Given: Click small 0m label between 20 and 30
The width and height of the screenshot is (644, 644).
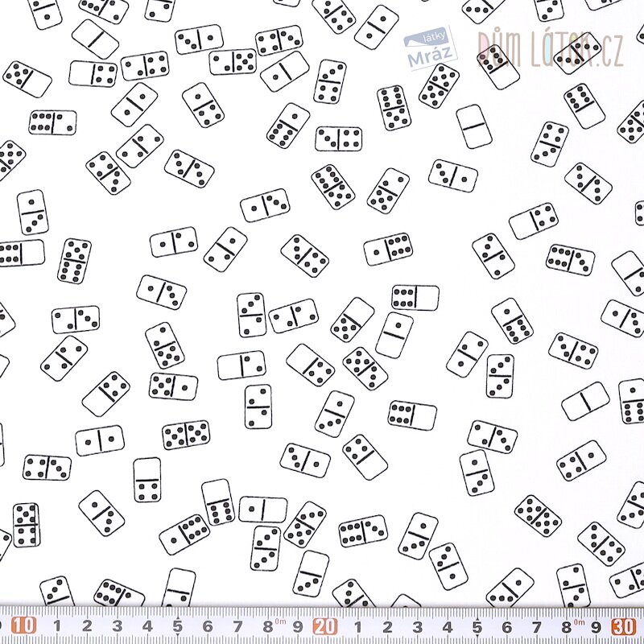Looking at the screenshot, I should tap(580, 621).
